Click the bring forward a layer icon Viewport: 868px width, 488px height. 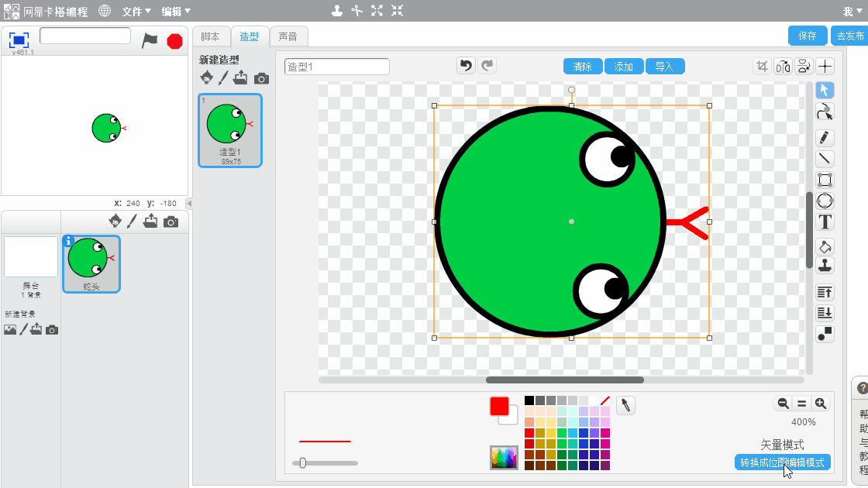[x=825, y=292]
